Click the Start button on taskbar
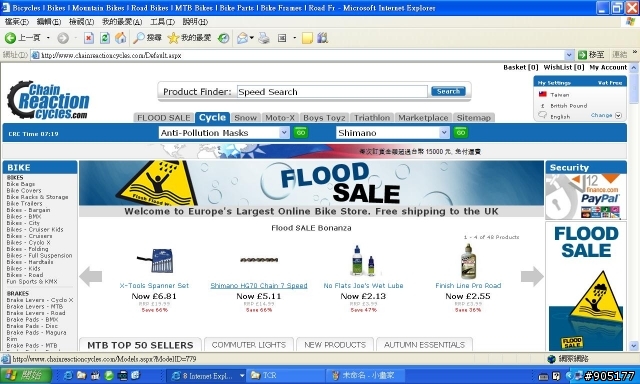This screenshot has width=640, height=384. pos(26,375)
